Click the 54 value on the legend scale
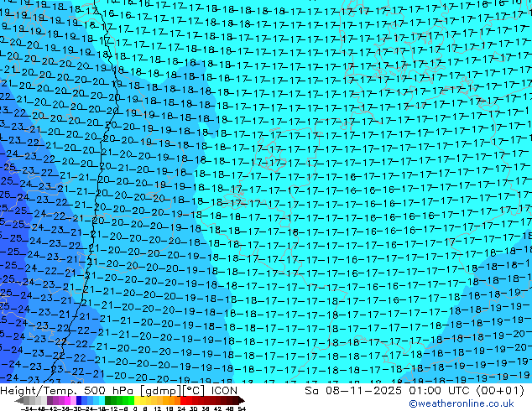This screenshot has height=411, width=532. tap(241, 409)
